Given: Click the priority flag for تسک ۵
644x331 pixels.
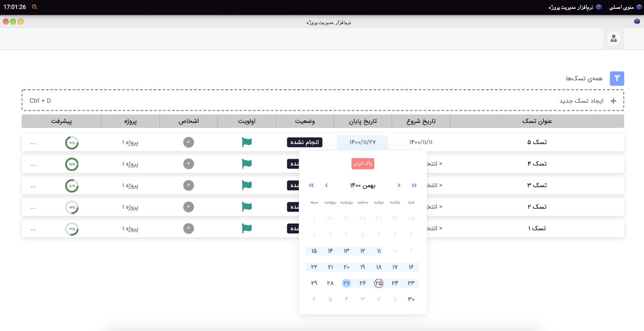Looking at the screenshot, I should click(x=247, y=142).
